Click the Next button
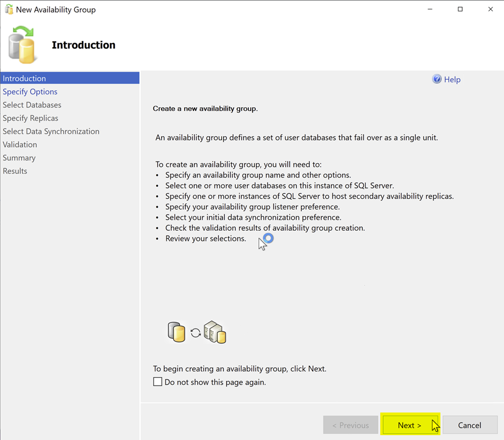 pos(410,425)
